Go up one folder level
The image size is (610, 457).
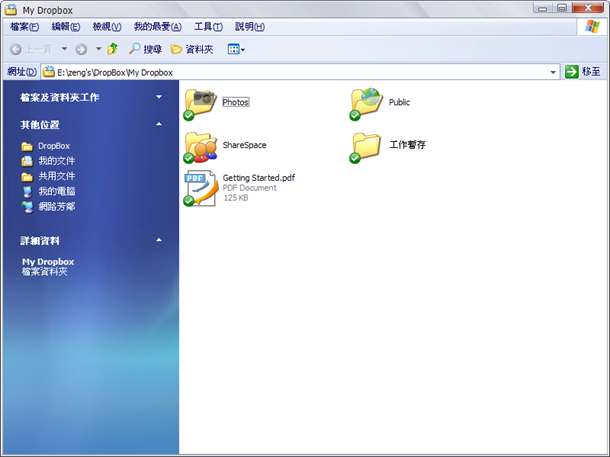112,49
